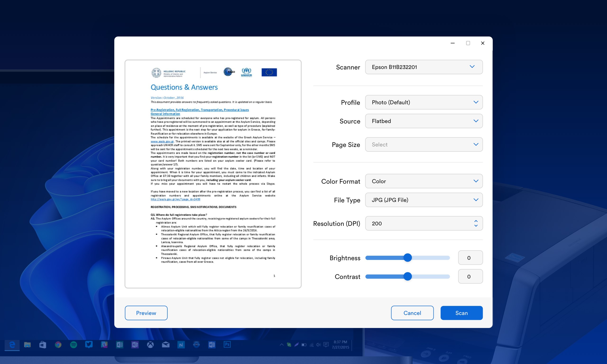Image resolution: width=607 pixels, height=364 pixels.
Task: Expand the Color Format dropdown
Action: (423, 181)
